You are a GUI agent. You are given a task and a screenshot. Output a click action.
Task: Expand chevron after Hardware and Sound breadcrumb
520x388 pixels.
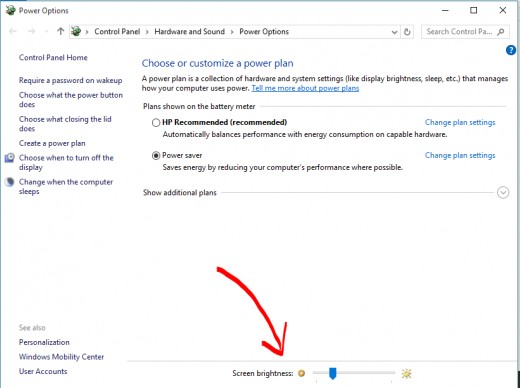click(x=232, y=32)
